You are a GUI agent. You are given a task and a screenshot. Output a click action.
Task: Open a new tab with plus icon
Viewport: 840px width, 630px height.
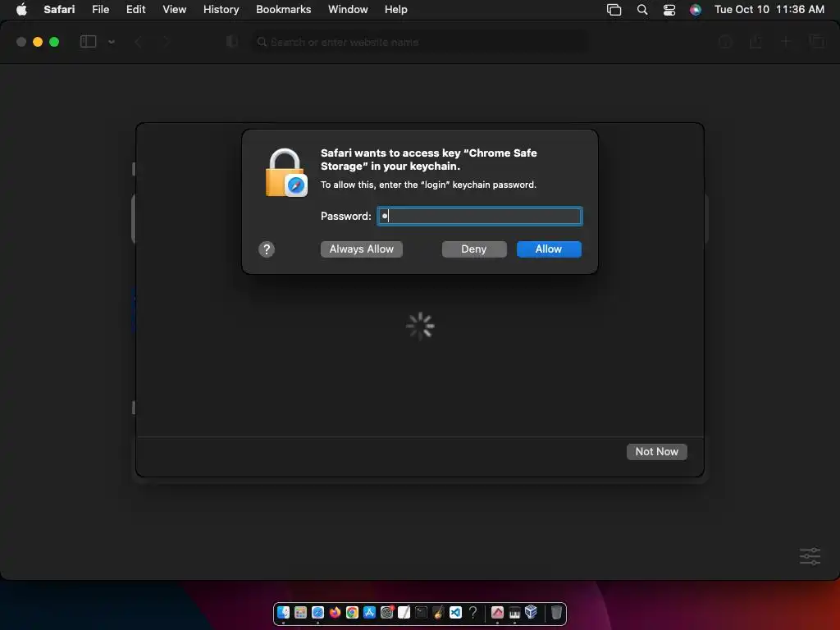(x=786, y=41)
